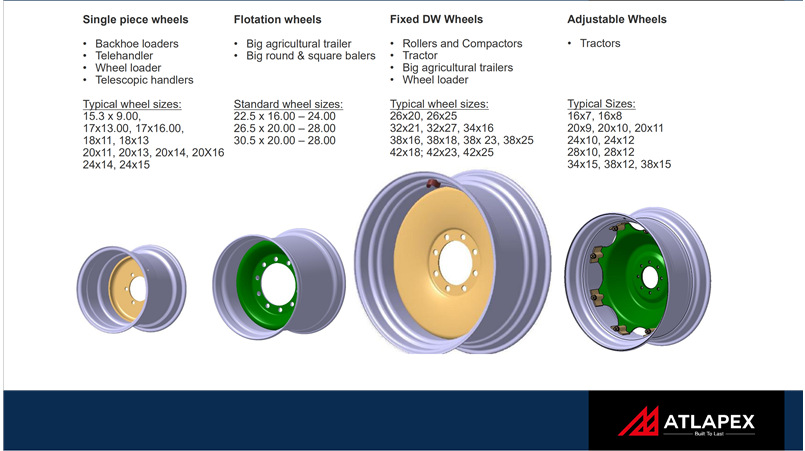
Task: Click the "30.5 x 20.00 – 28.00" size line
Action: pyautogui.click(x=284, y=141)
